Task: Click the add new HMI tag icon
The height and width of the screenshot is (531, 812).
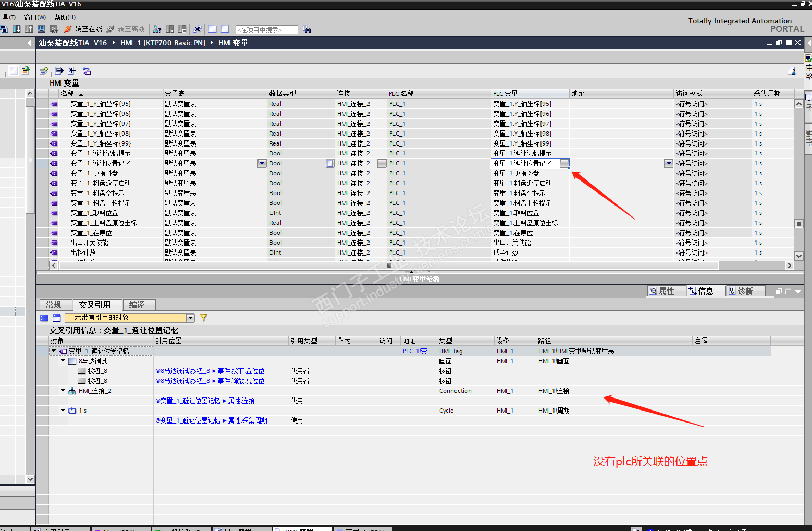Action: coord(45,70)
